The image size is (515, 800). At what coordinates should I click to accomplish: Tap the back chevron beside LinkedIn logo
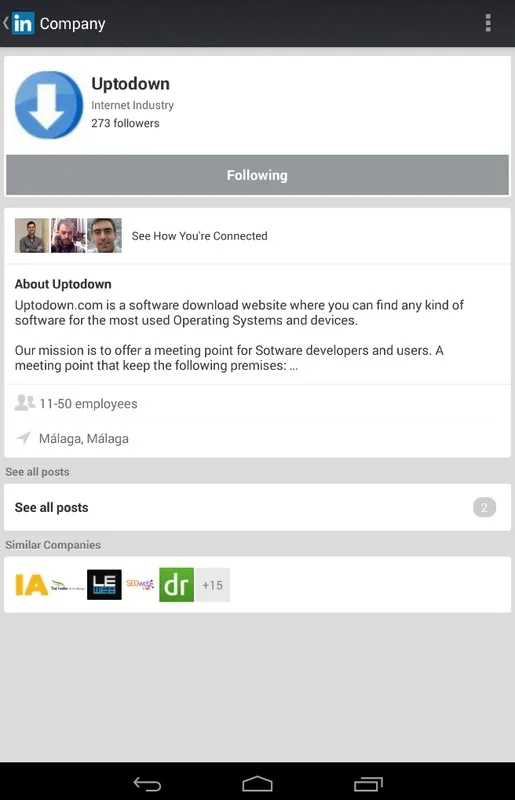(x=6, y=23)
